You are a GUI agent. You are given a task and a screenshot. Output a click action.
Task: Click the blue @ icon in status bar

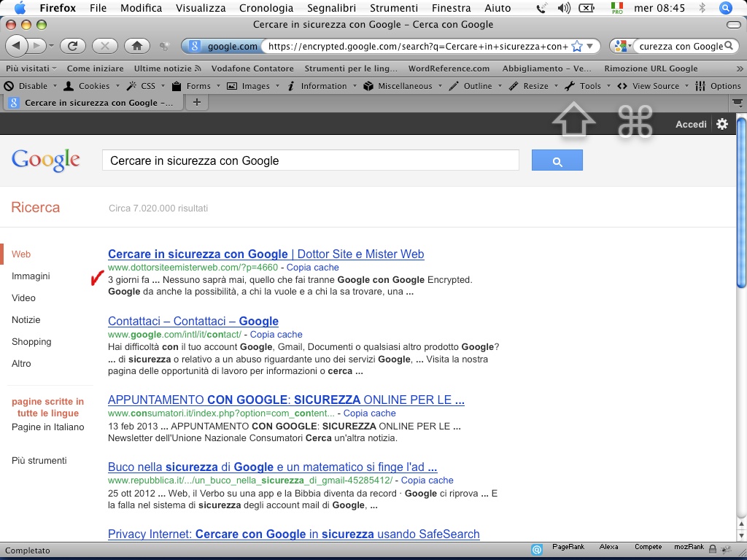[537, 550]
